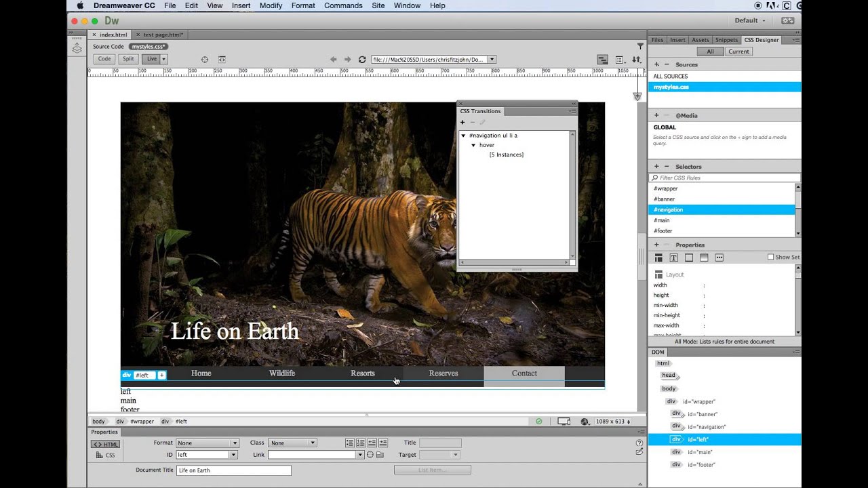Open the Modify menu
The image size is (868, 488).
click(x=271, y=5)
